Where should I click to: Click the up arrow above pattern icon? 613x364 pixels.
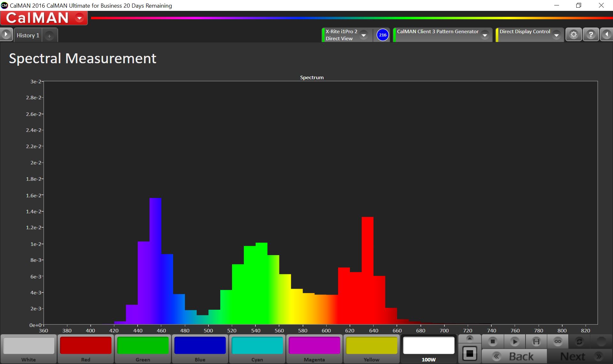click(x=470, y=338)
